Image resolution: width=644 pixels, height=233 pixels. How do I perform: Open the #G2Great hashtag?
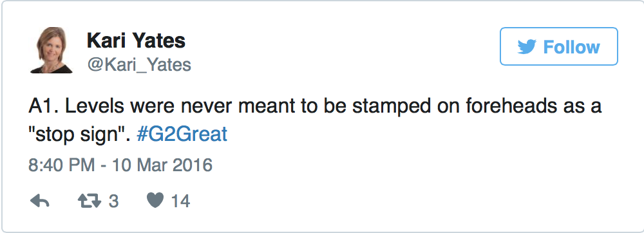click(x=182, y=135)
